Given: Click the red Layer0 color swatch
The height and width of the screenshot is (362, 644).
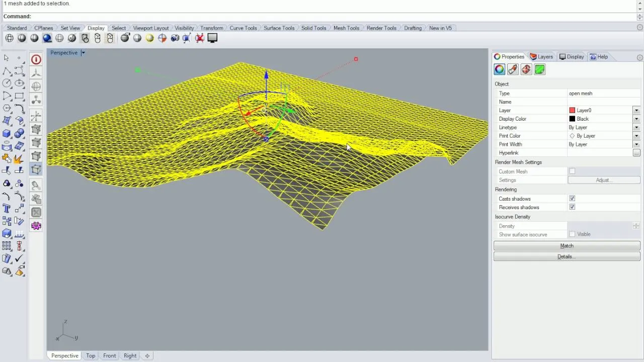Looking at the screenshot, I should point(572,110).
